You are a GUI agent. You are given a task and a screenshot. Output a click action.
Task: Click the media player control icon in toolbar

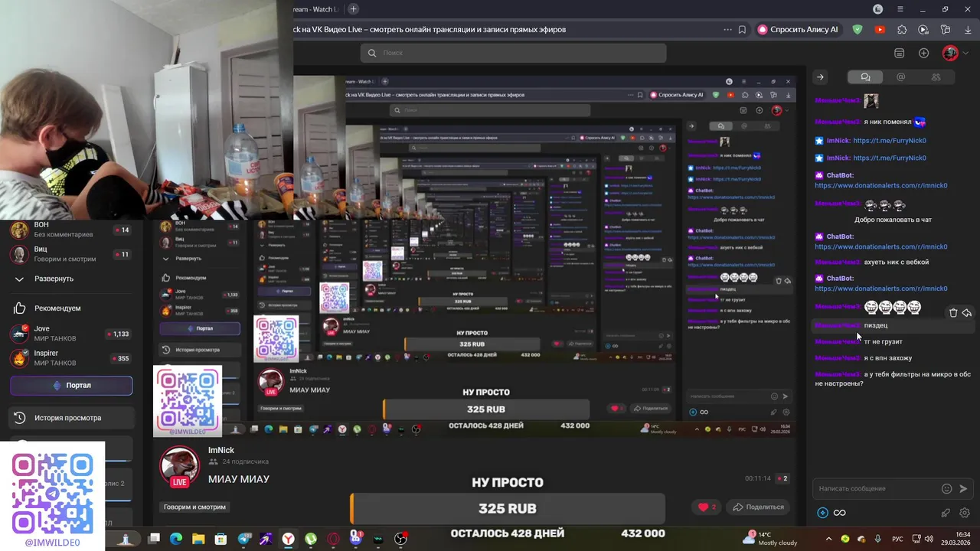923,30
